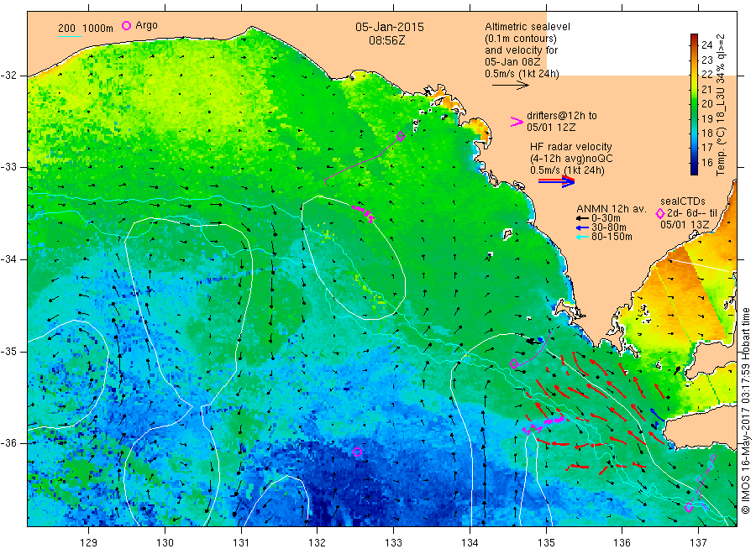Click the blue 30-80m ANMN arrow
The height and width of the screenshot is (554, 756).
pyautogui.click(x=583, y=227)
